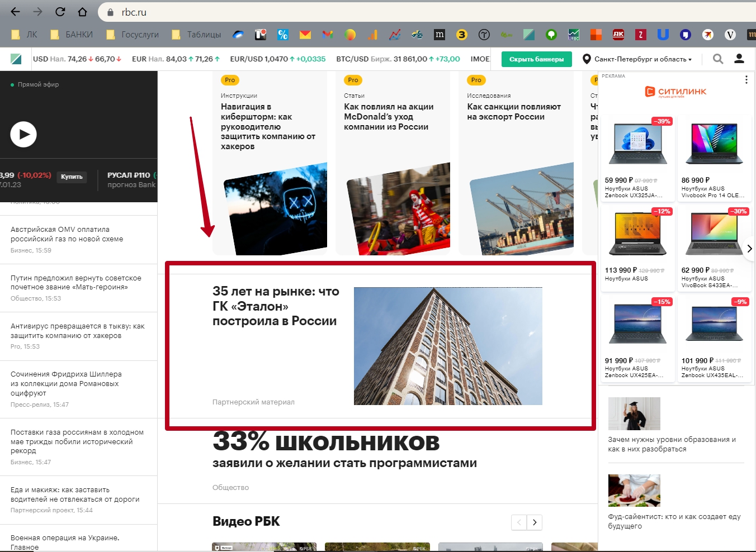Open the user profile icon
This screenshot has height=552, width=756.
click(739, 59)
